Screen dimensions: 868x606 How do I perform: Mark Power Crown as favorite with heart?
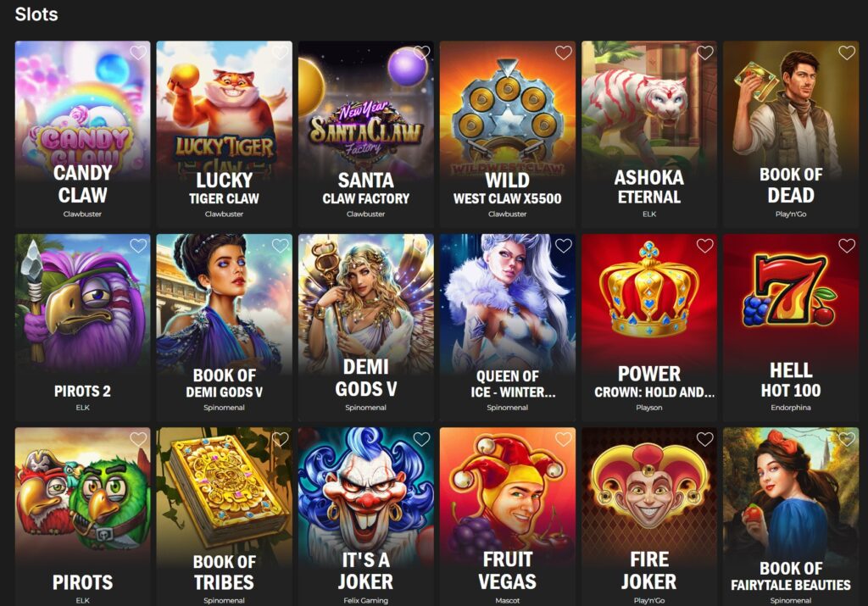click(x=704, y=246)
